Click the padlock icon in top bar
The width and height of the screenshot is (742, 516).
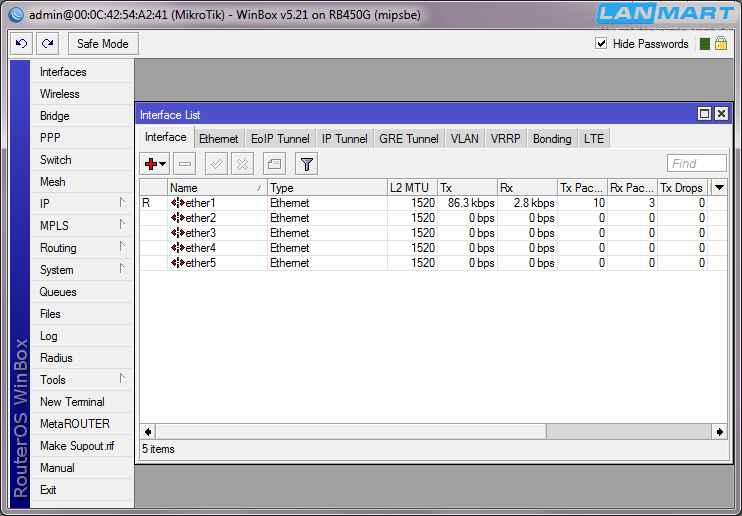(x=721, y=43)
